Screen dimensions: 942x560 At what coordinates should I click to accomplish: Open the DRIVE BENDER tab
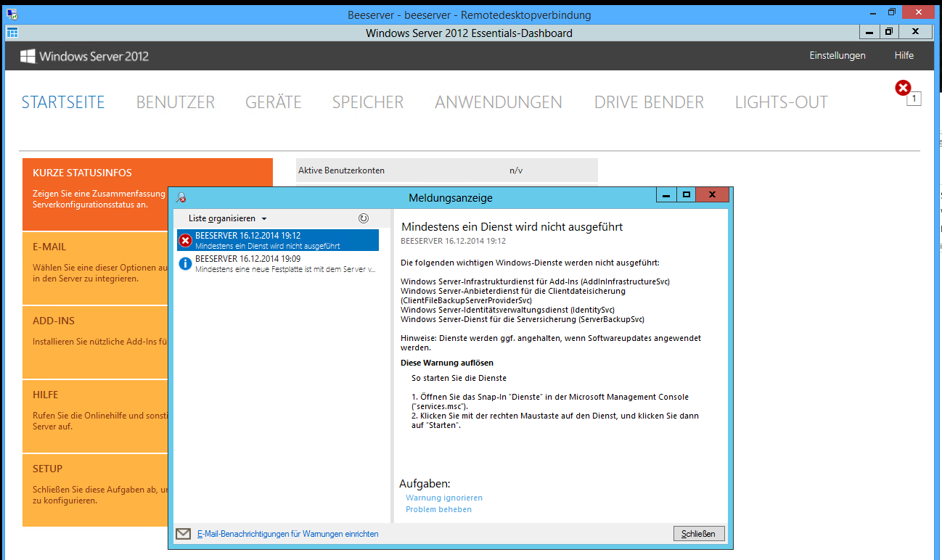[649, 102]
